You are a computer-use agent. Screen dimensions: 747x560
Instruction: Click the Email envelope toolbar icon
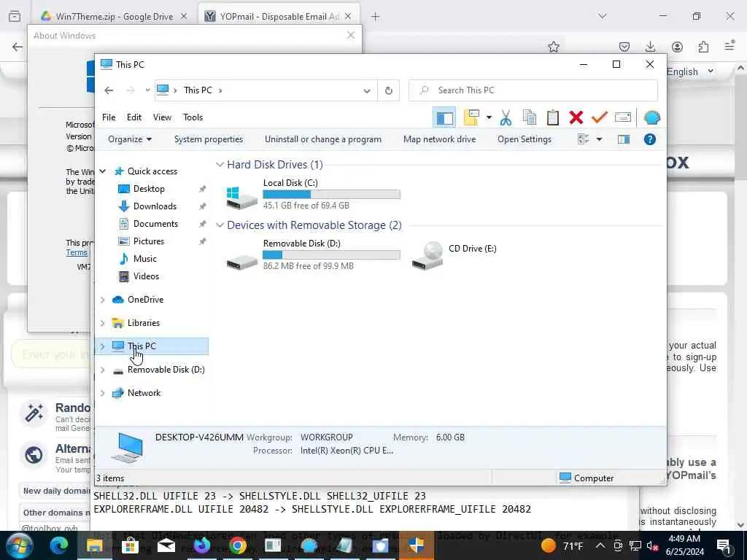623,117
